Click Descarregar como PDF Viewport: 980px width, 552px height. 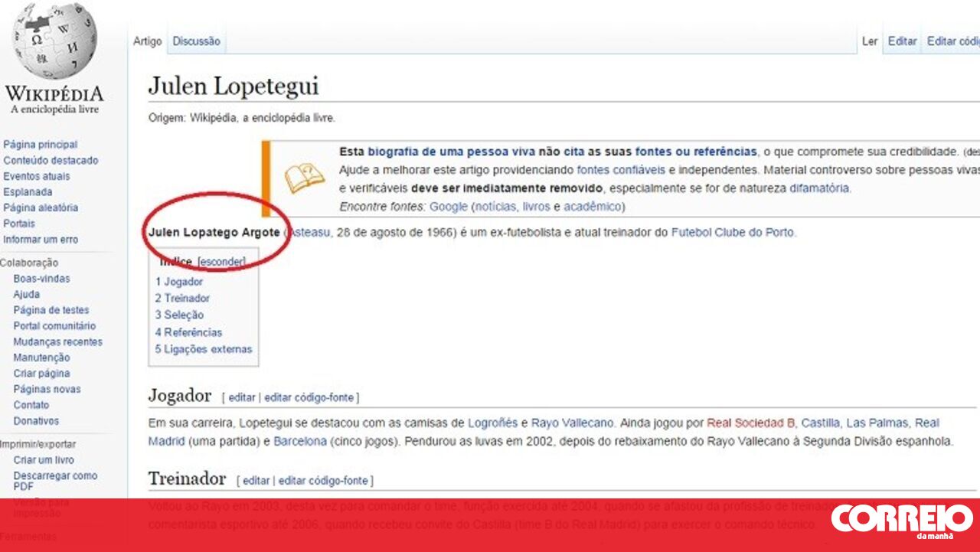click(55, 481)
